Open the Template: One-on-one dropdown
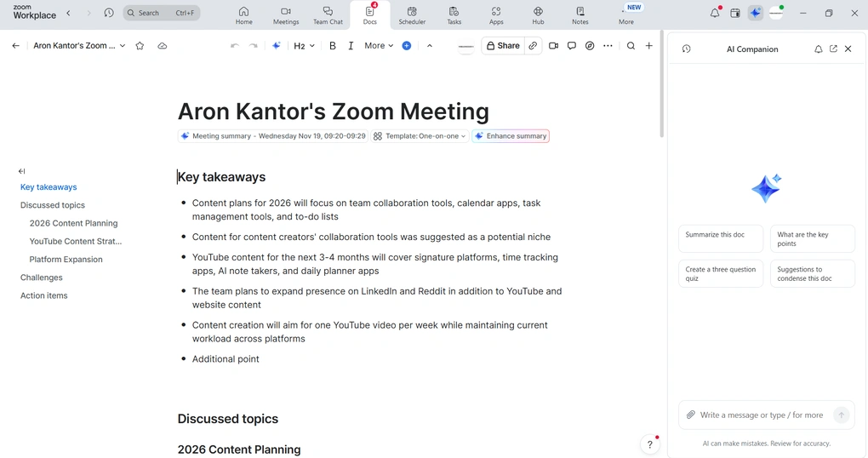 click(x=420, y=135)
